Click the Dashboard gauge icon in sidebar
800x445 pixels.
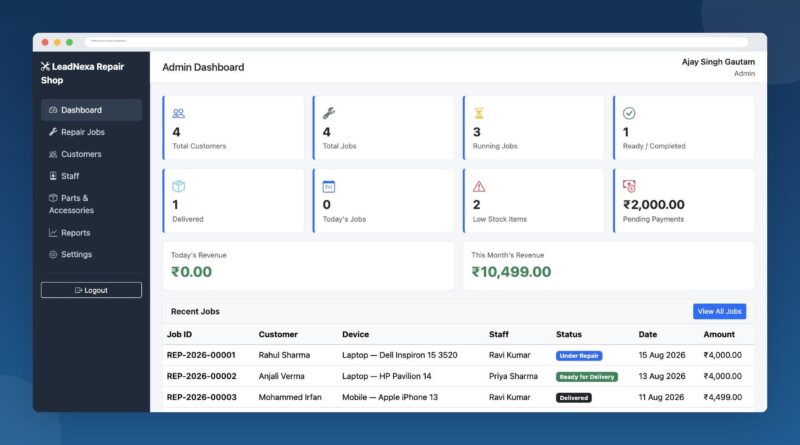pyautogui.click(x=53, y=110)
